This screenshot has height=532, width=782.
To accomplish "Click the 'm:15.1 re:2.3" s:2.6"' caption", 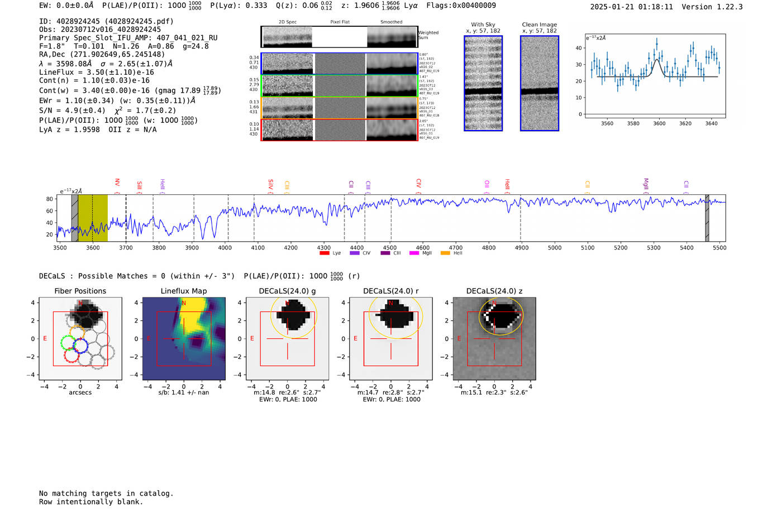I will 494,392.
